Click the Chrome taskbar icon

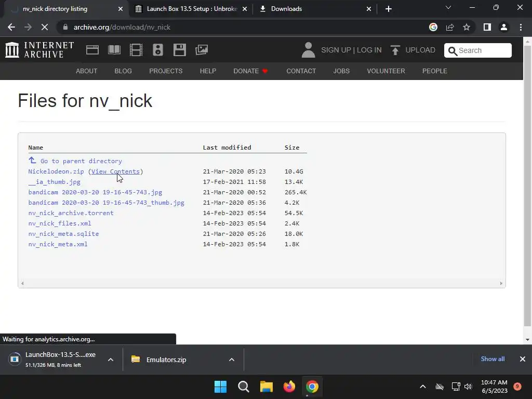coord(312,387)
